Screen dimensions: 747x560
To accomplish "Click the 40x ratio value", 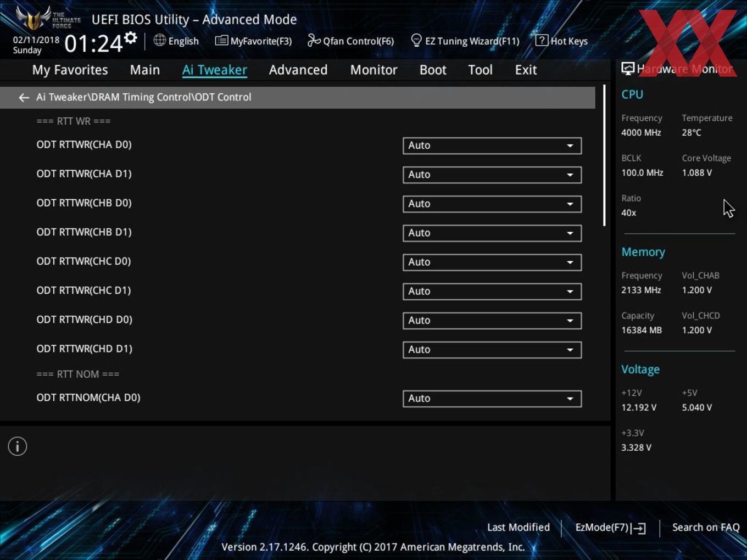I will pos(629,212).
